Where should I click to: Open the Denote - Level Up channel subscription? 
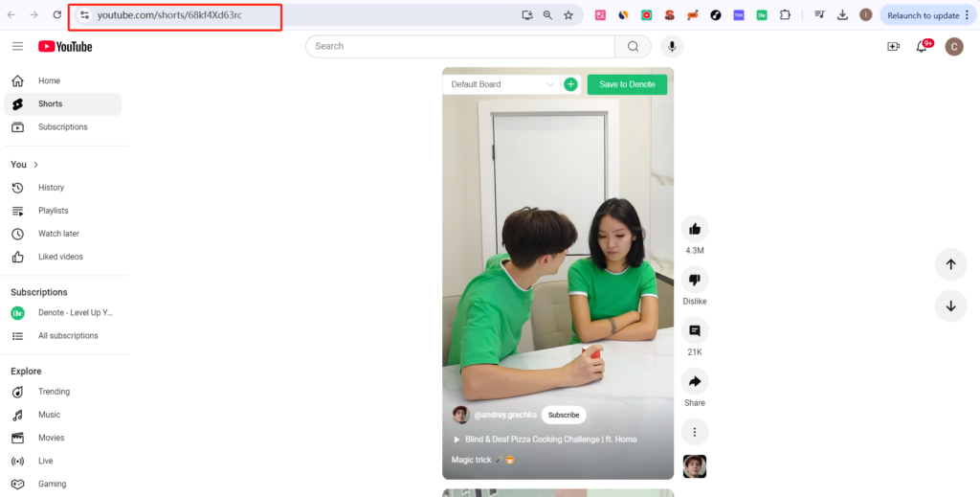click(x=62, y=312)
